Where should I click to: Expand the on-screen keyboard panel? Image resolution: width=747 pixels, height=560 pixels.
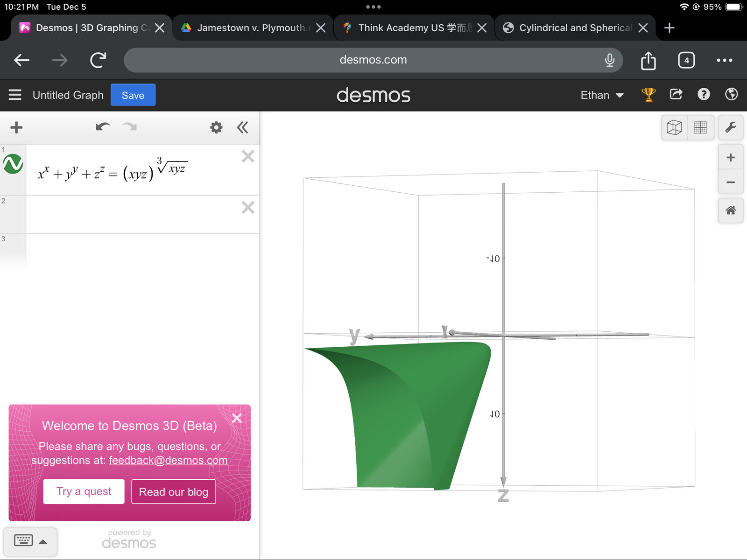click(31, 541)
